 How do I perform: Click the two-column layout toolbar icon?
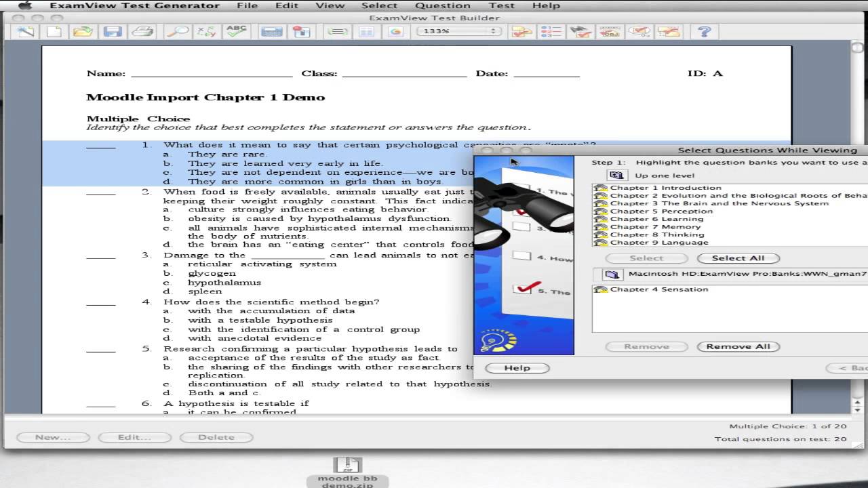pos(366,31)
